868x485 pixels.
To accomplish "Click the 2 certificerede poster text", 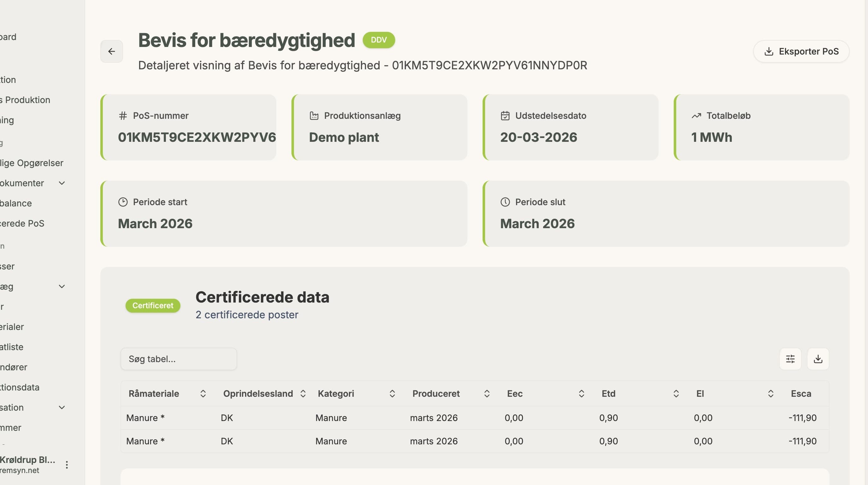I will [x=247, y=315].
